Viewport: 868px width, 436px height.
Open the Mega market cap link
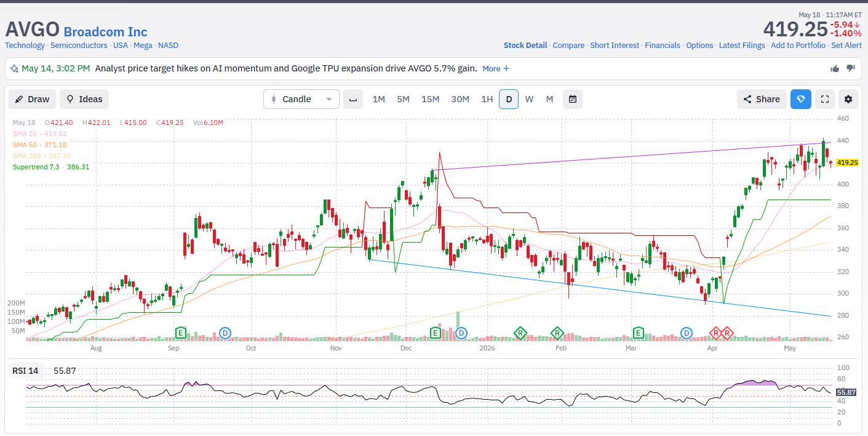(x=143, y=46)
